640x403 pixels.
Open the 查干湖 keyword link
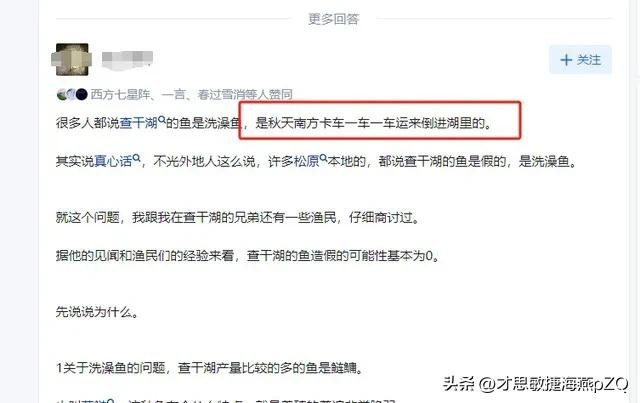(x=139, y=122)
